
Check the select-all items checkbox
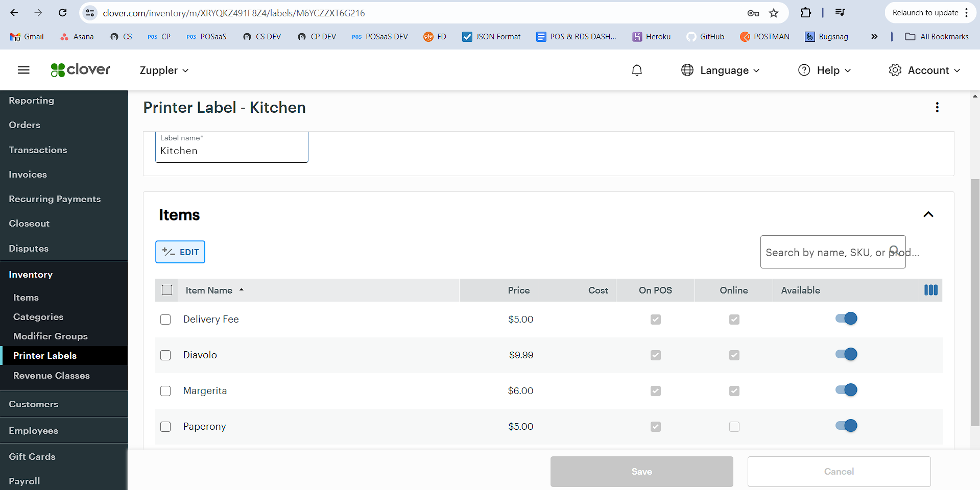click(167, 290)
